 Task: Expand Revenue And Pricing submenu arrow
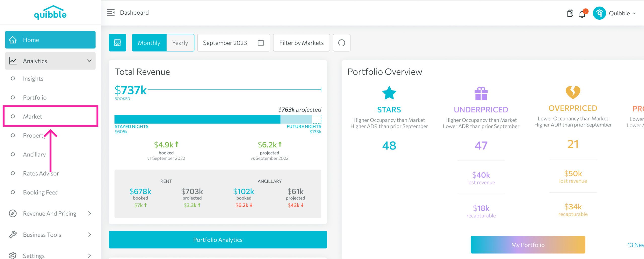click(89, 213)
